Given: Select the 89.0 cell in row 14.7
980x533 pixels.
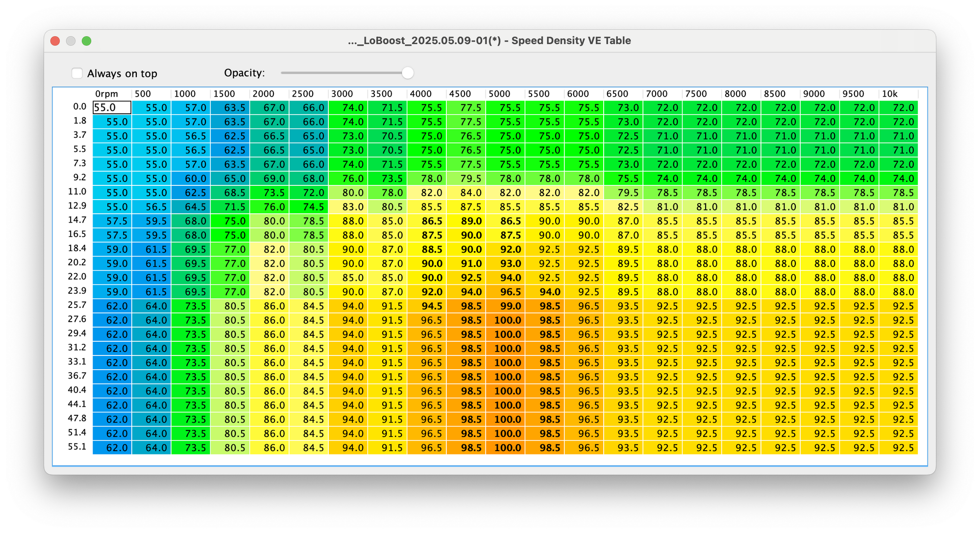Looking at the screenshot, I should tap(466, 221).
